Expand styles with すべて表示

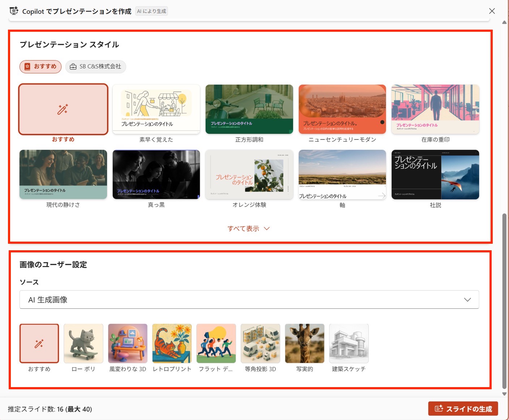click(x=249, y=229)
